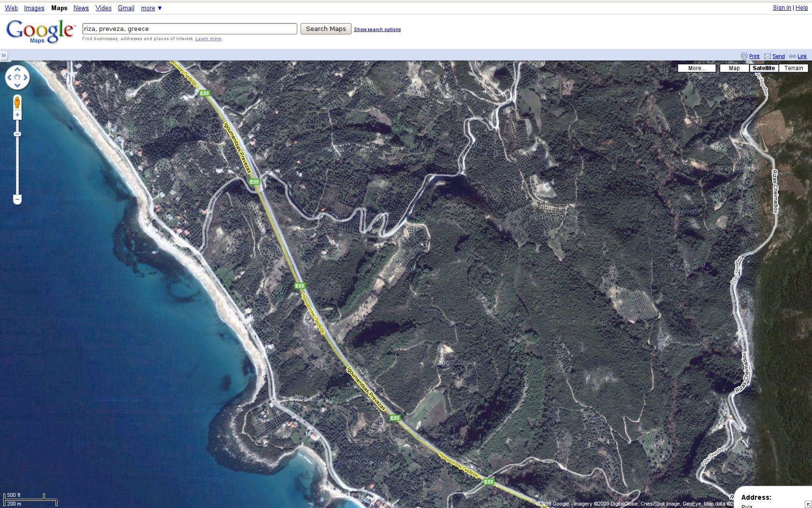
Task: Pan the map up with arrow
Action: click(17, 70)
